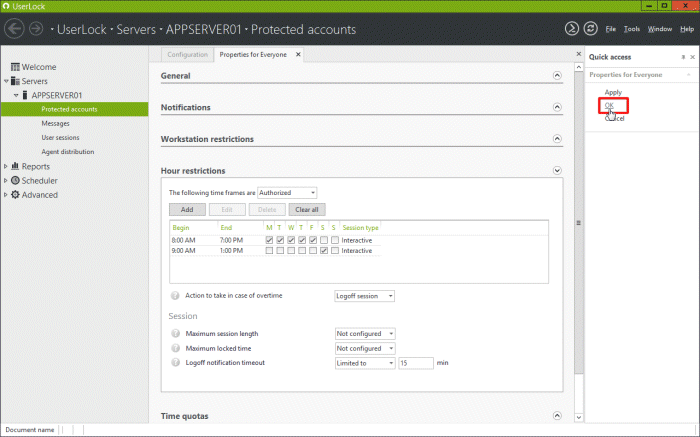Click the forward navigation arrow
Viewport: 700px width, 437px height.
click(36, 29)
